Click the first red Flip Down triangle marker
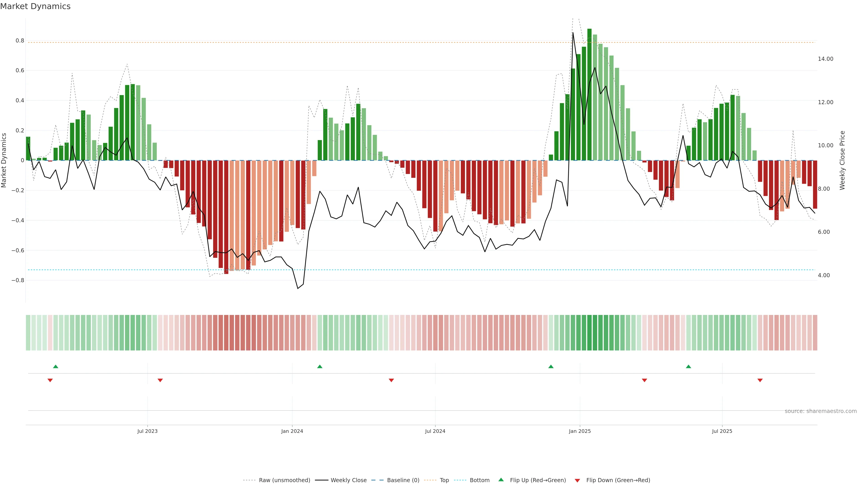The width and height of the screenshot is (868, 488). coord(50,380)
